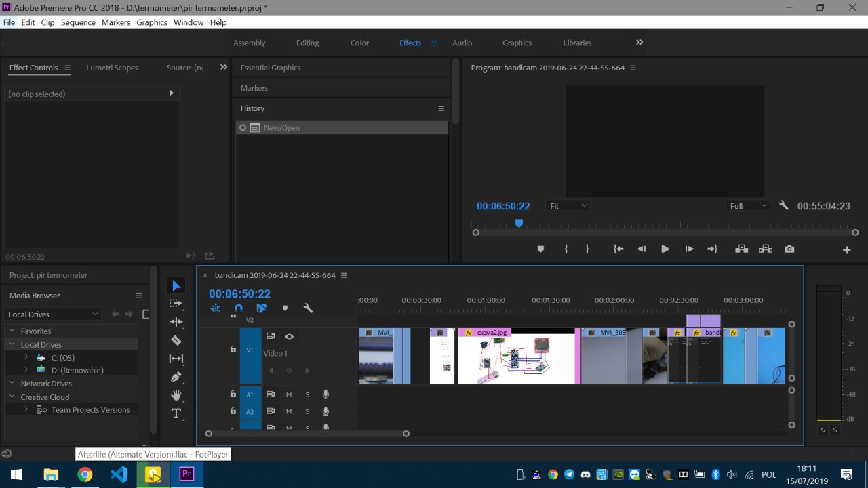Select the Ripple Edit tool
This screenshot has width=868, height=488.
pyautogui.click(x=176, y=322)
